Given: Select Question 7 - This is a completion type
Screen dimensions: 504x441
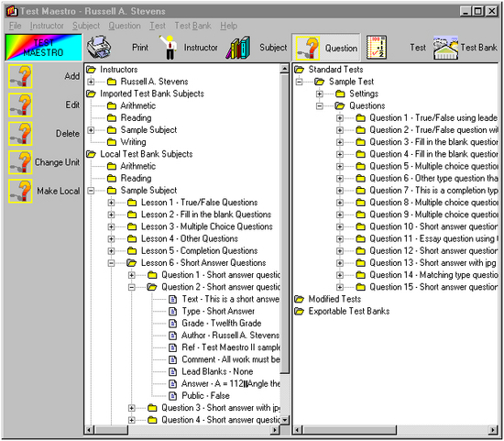Looking at the screenshot, I should click(433, 191).
